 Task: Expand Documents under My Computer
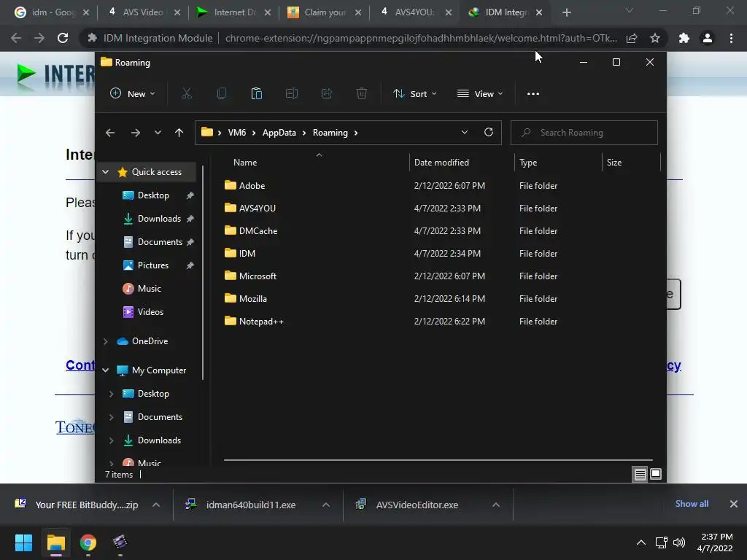[x=112, y=417]
